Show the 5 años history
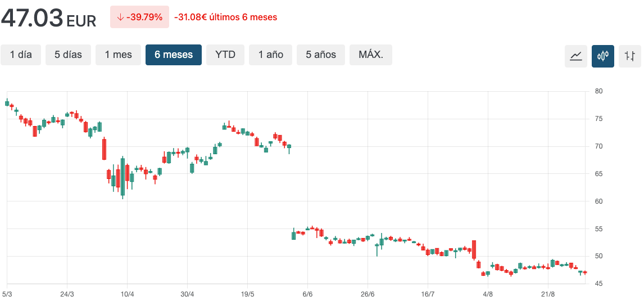 coord(321,55)
